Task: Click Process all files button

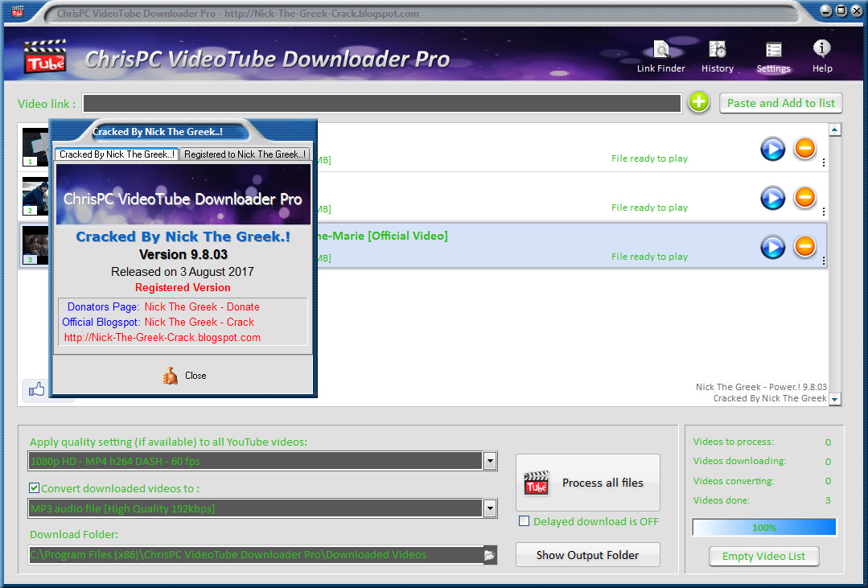Action: pos(588,483)
